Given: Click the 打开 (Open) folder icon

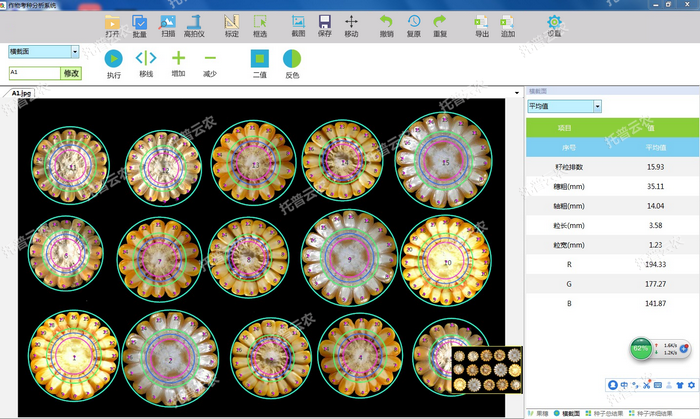Looking at the screenshot, I should point(112,22).
